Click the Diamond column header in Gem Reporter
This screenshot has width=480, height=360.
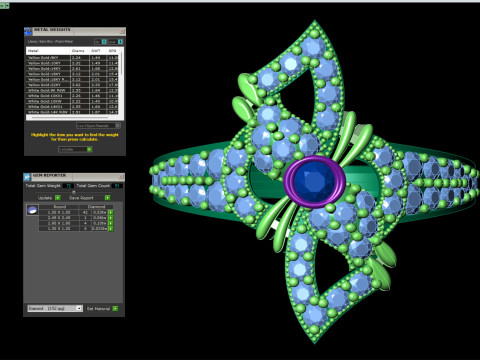tap(97, 207)
